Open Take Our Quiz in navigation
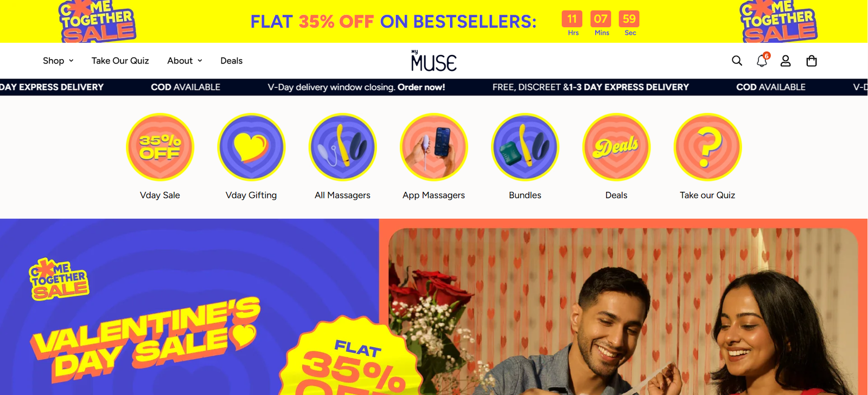This screenshot has width=868, height=395. click(x=120, y=61)
